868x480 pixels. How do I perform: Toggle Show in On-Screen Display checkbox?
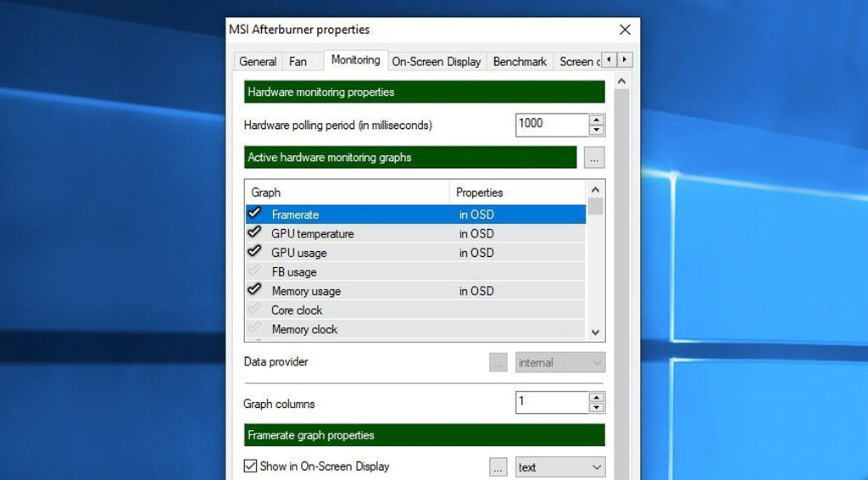(x=250, y=466)
